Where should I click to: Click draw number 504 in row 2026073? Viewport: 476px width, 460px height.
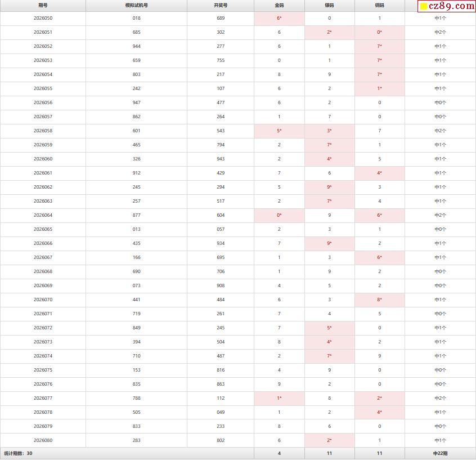point(221,342)
